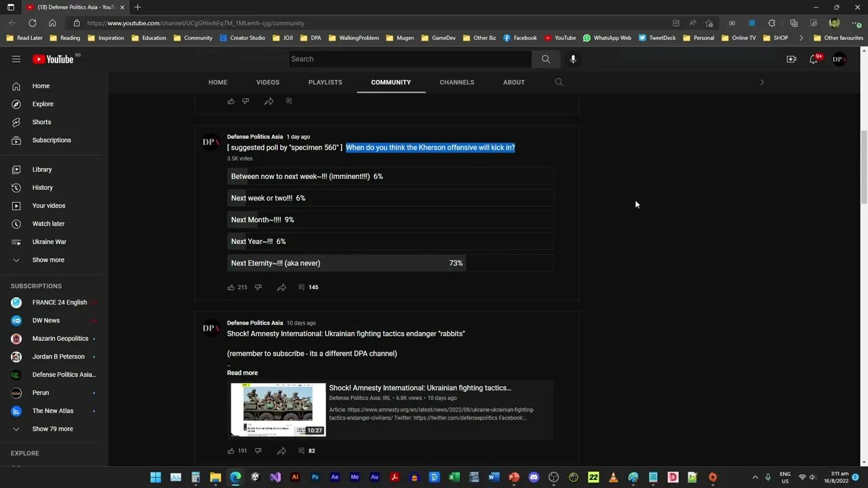Expand bookmarks bar overflow chevron

(802, 38)
